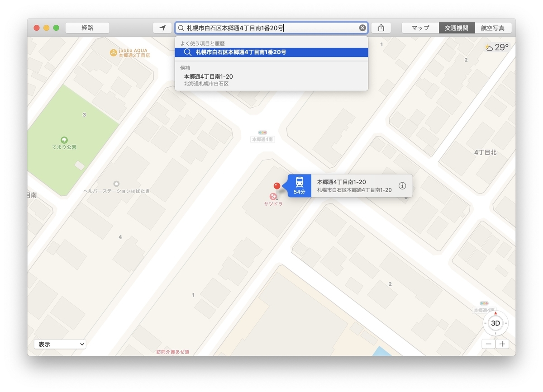Click the サツドラ store icon

click(273, 196)
